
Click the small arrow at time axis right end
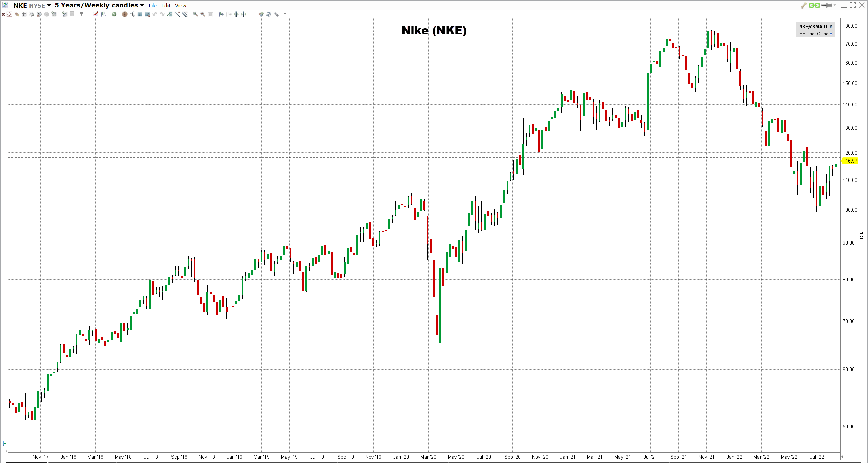click(x=842, y=457)
